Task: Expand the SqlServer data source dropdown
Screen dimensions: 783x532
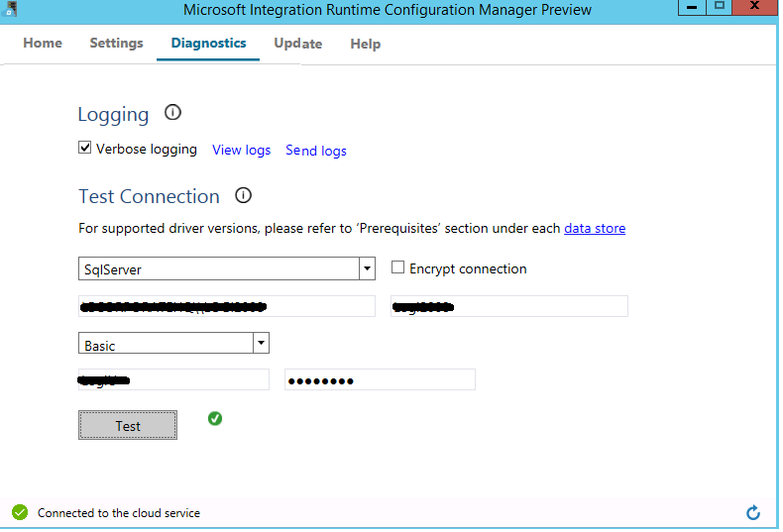Action: (367, 268)
